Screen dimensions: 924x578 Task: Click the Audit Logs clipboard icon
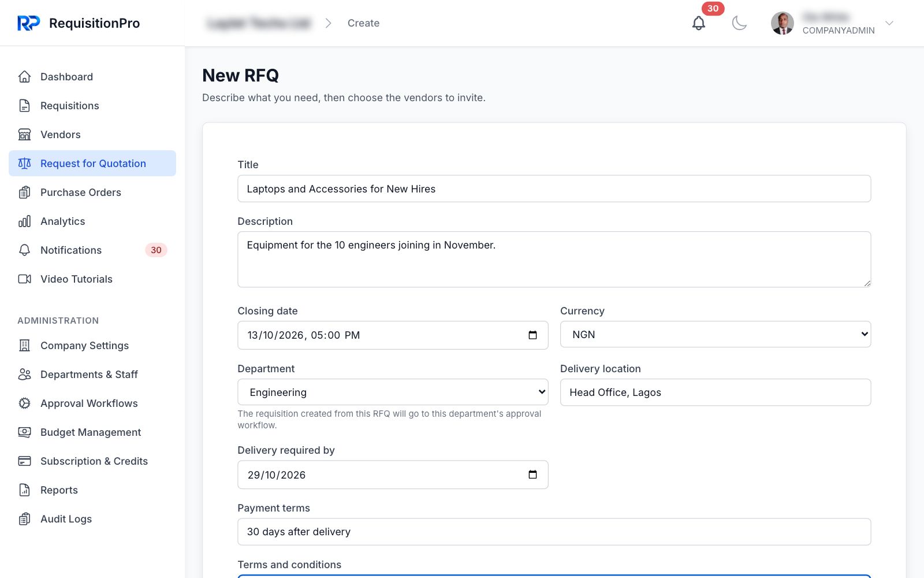(x=24, y=519)
